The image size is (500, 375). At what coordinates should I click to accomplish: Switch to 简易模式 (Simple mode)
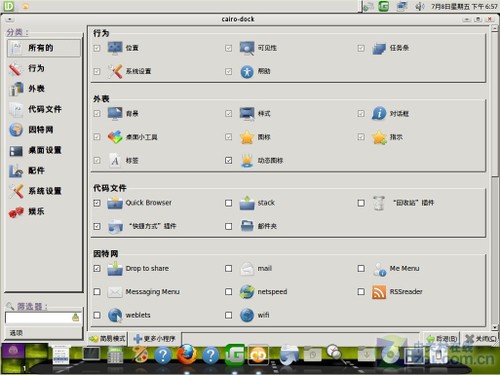pos(107,339)
